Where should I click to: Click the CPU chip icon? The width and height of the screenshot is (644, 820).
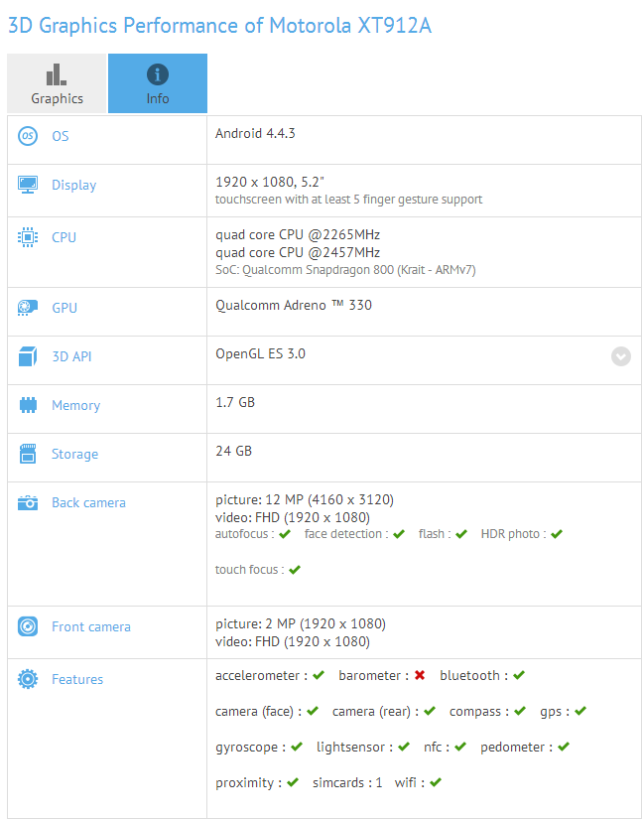[28, 237]
